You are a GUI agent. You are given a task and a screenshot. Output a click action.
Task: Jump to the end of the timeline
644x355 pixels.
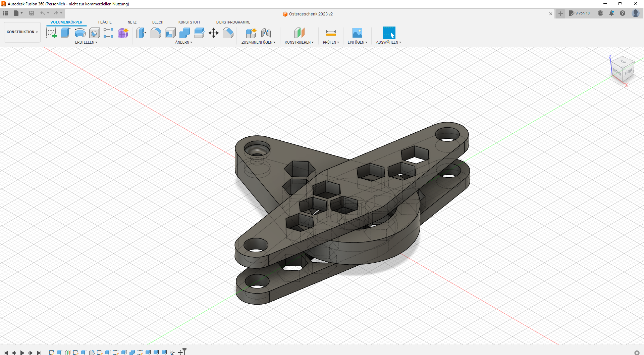click(x=39, y=353)
